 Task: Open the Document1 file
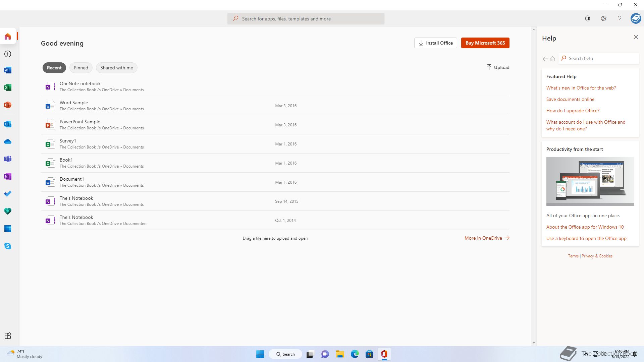[275, 182]
